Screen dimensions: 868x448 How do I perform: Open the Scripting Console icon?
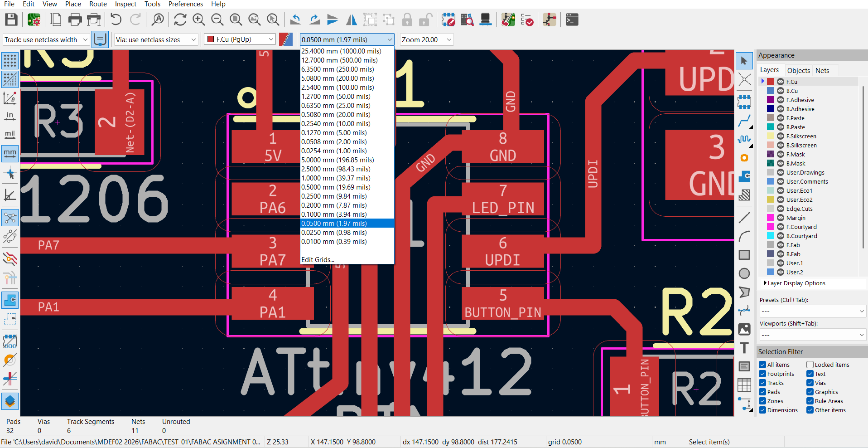(572, 19)
